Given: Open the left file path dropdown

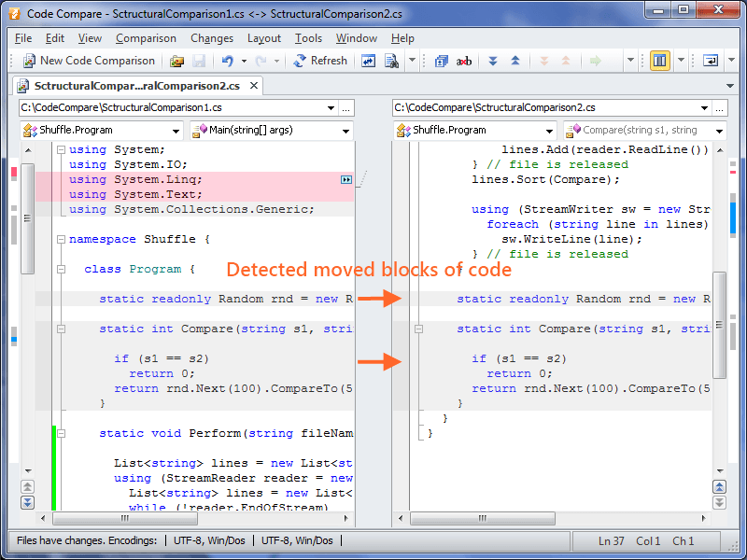Looking at the screenshot, I should (x=331, y=107).
